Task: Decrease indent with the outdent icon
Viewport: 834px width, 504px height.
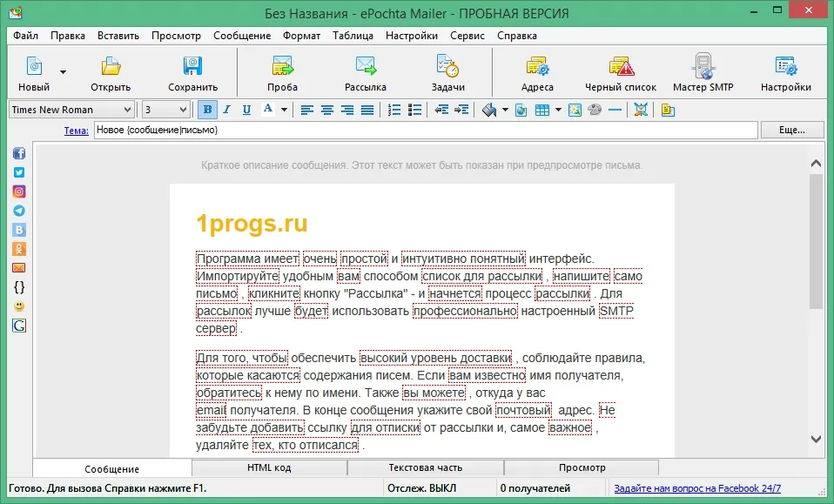Action: tap(441, 110)
